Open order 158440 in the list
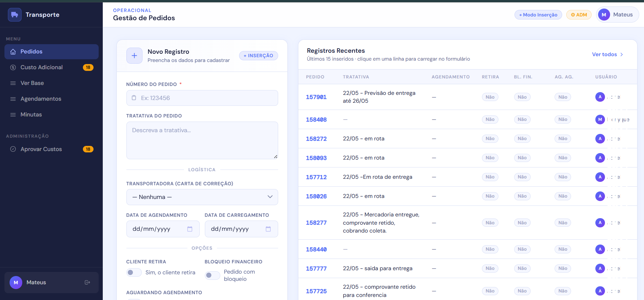The height and width of the screenshot is (300, 644). coord(316,249)
